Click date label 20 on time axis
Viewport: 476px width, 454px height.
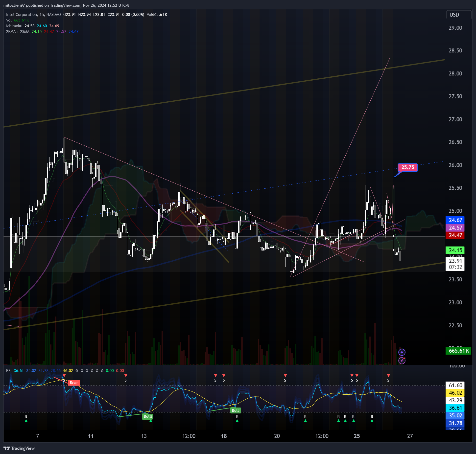[x=277, y=436]
